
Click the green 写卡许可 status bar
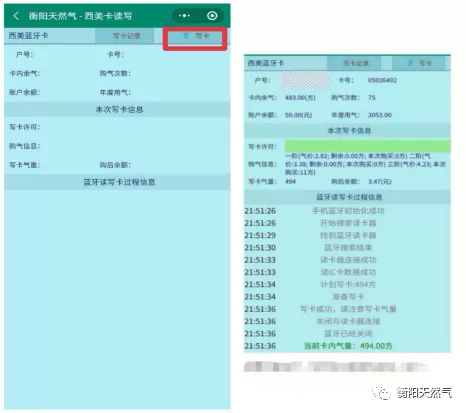(x=367, y=146)
